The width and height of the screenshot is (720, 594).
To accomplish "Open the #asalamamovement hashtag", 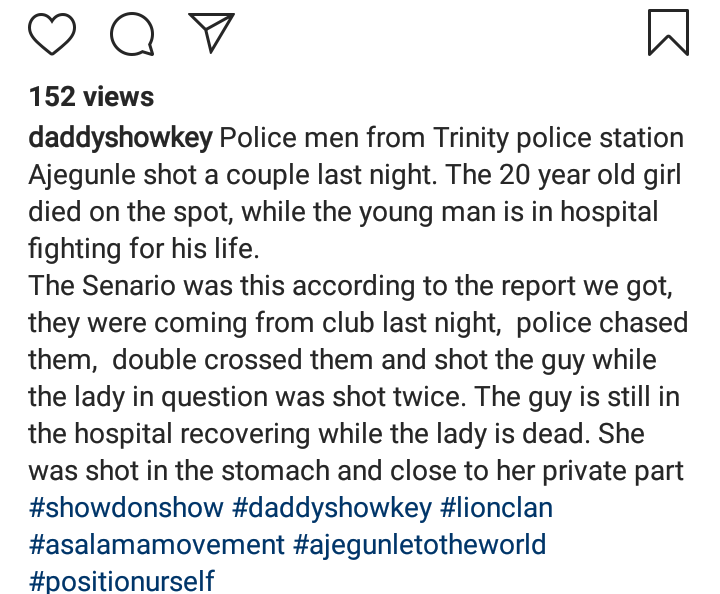I will coord(157,545).
